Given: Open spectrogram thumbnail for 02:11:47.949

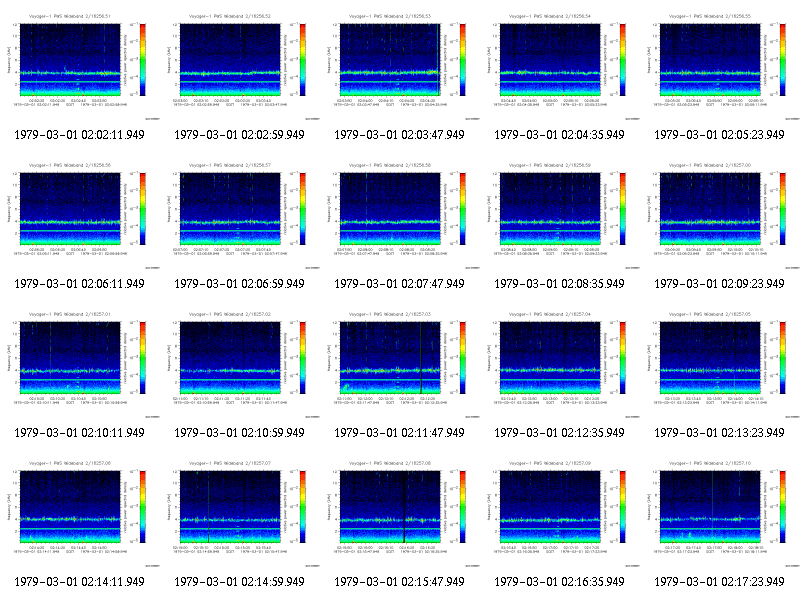Looking at the screenshot, I should tap(400, 364).
